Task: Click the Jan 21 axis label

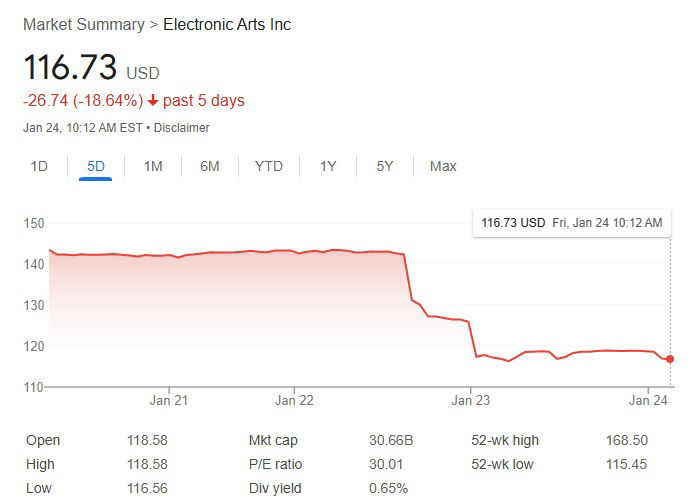Action: (x=168, y=400)
